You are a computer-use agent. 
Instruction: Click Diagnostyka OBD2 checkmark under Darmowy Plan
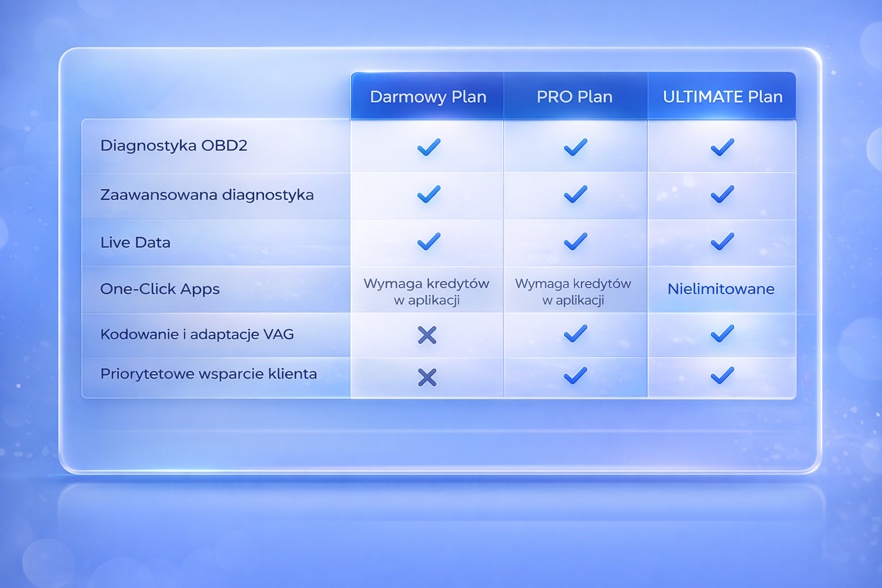(x=428, y=147)
